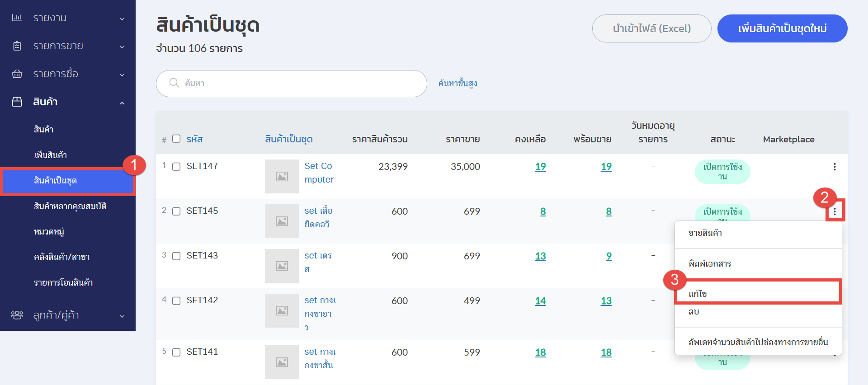Sort by สินค้าเป็นชุด column header
Image resolution: width=868 pixels, height=385 pixels.
[289, 139]
